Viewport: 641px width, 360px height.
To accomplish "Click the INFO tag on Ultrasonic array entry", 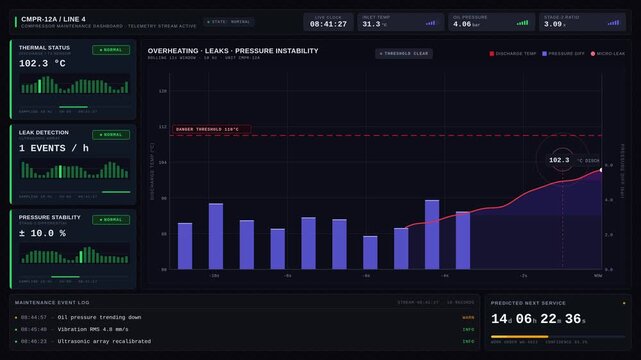I will pyautogui.click(x=468, y=341).
